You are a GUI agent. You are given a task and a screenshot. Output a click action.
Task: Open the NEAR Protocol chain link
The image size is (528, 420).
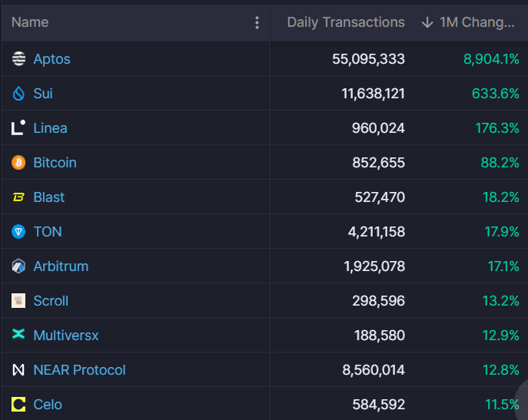point(79,370)
